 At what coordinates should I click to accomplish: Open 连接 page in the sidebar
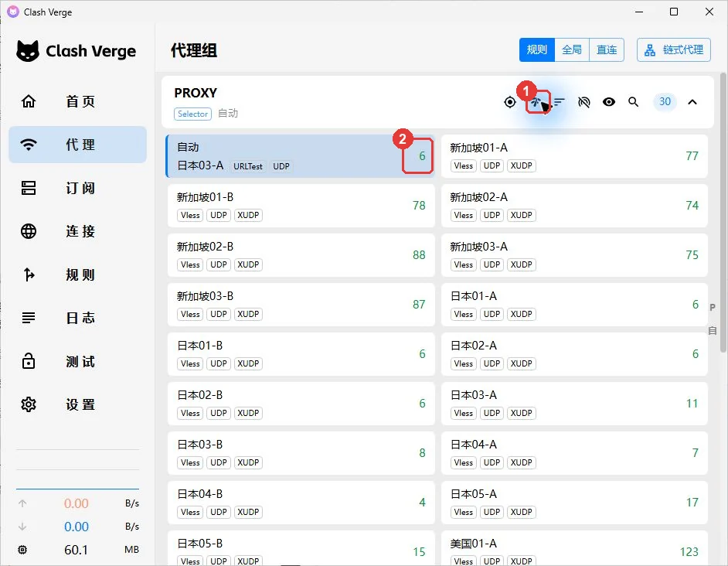[x=77, y=231]
